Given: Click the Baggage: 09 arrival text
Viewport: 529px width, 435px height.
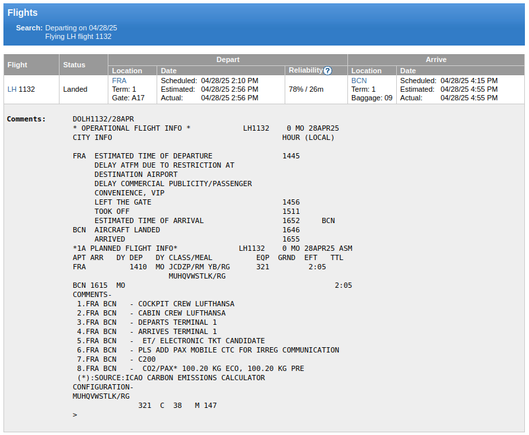Looking at the screenshot, I should [x=372, y=98].
